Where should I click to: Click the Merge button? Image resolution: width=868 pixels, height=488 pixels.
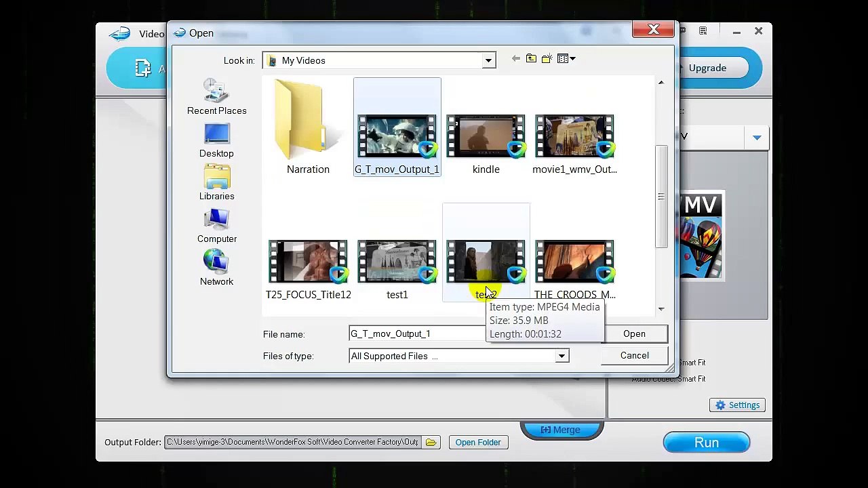click(562, 430)
